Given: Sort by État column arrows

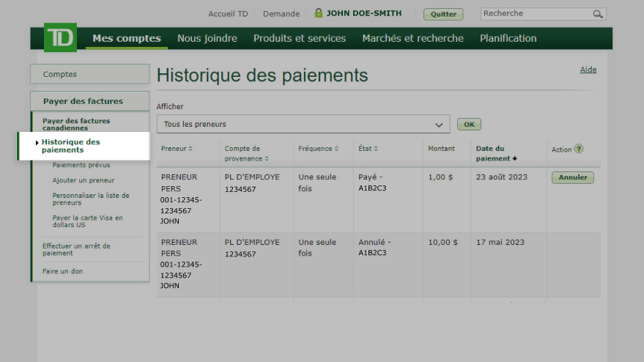Looking at the screenshot, I should click(376, 149).
